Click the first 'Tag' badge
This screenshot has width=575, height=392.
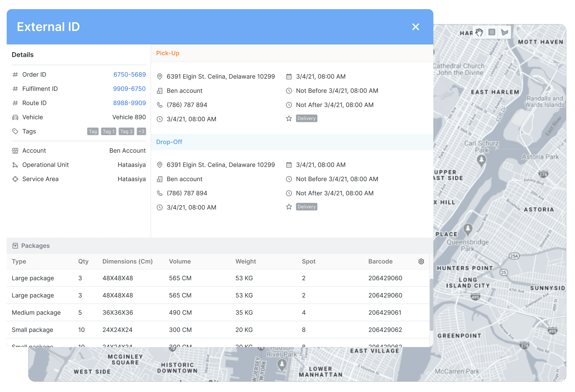tap(93, 131)
